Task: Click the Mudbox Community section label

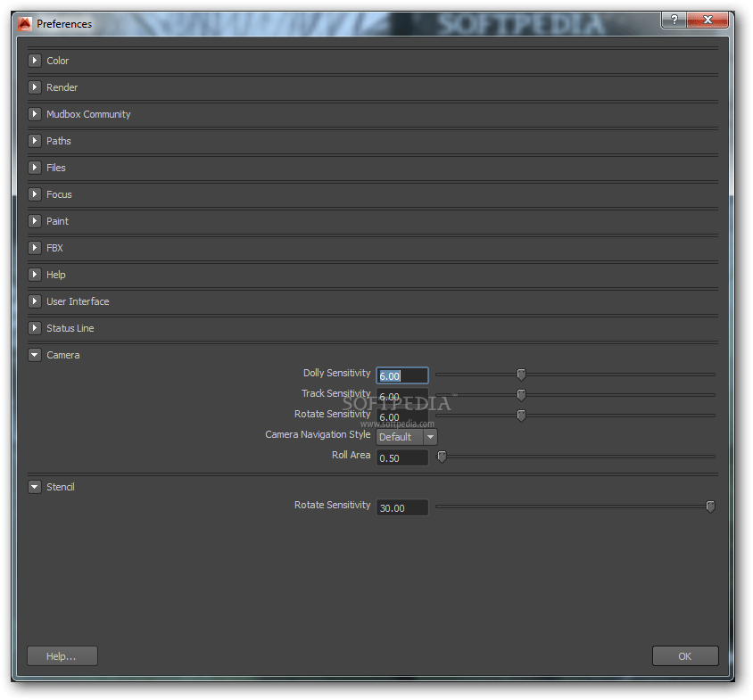Action: click(88, 114)
